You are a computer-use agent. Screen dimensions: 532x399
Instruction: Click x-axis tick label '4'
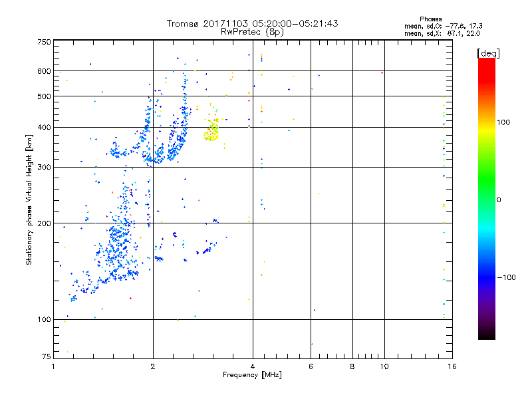pyautogui.click(x=253, y=366)
